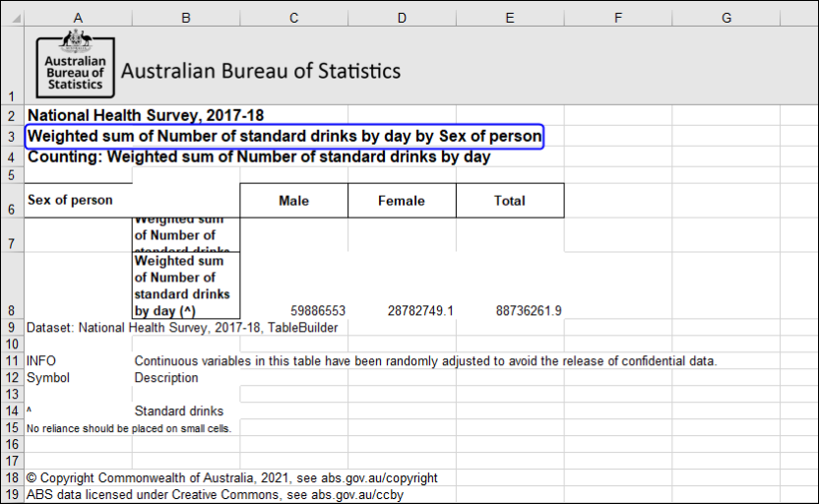This screenshot has height=504, width=819.
Task: Select row 18 header
Action: pos(12,477)
